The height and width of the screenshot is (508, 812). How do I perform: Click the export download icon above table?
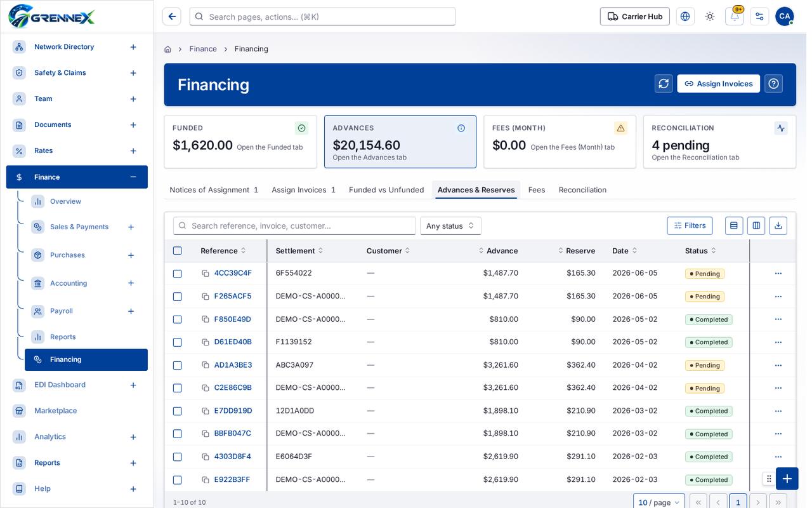pos(778,225)
